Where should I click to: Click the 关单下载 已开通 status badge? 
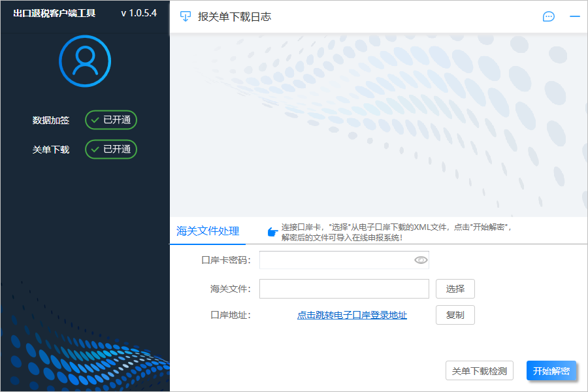coord(111,150)
